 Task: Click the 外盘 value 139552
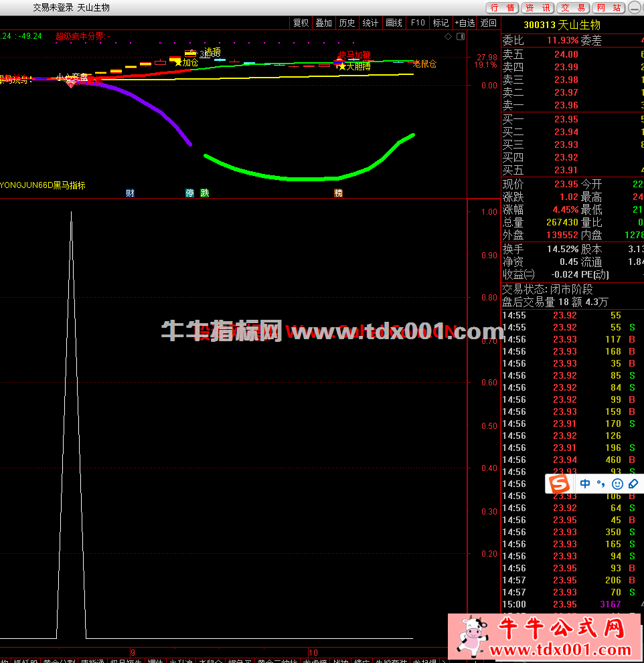[562, 235]
